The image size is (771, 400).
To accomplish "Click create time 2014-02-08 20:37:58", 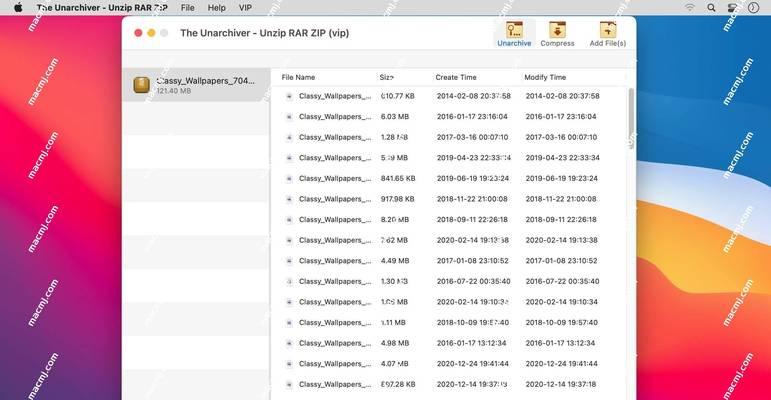I will click(x=474, y=96).
